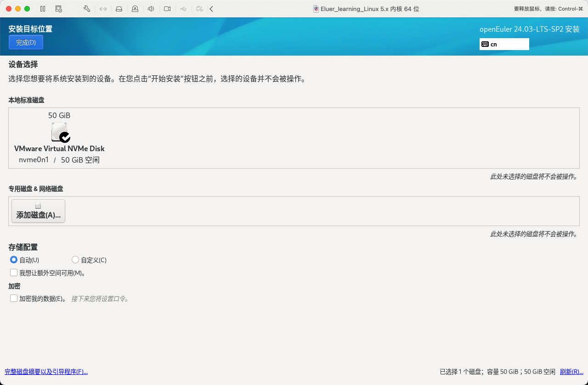Enable 加密我的数据 checkbox
This screenshot has height=385, width=588.
point(14,298)
